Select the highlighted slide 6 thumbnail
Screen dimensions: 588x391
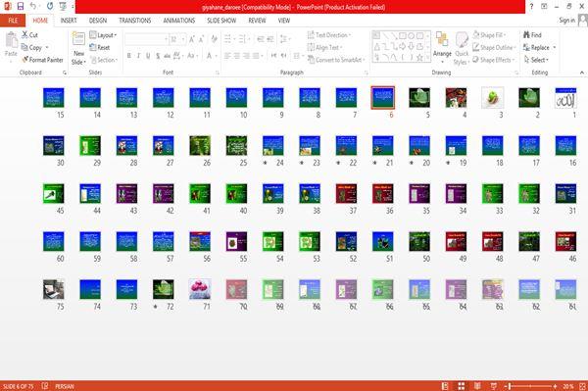pos(383,97)
